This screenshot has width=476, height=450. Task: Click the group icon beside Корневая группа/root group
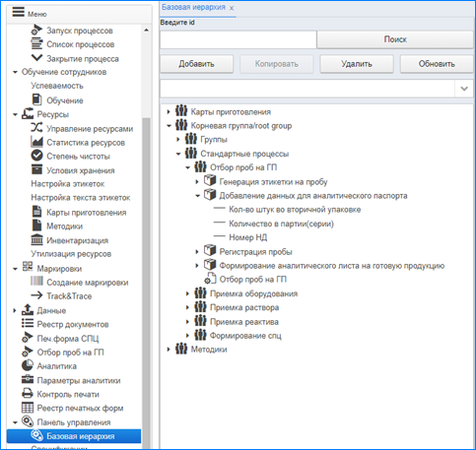point(181,125)
